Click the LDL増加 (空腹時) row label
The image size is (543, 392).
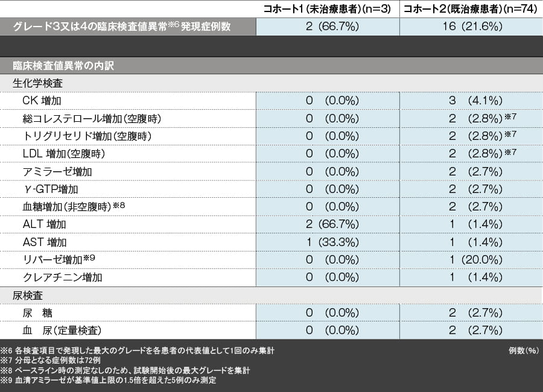[64, 154]
